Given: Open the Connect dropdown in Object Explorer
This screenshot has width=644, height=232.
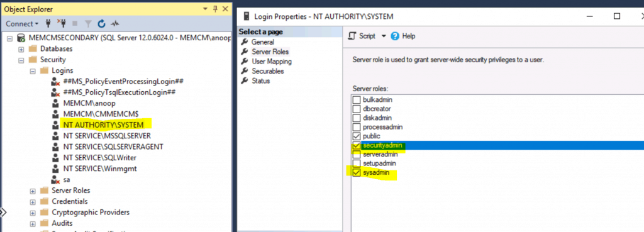Looking at the screenshot, I should [x=22, y=24].
